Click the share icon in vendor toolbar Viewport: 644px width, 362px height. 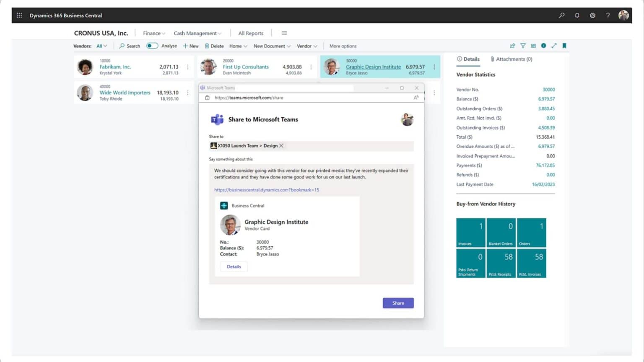512,46
